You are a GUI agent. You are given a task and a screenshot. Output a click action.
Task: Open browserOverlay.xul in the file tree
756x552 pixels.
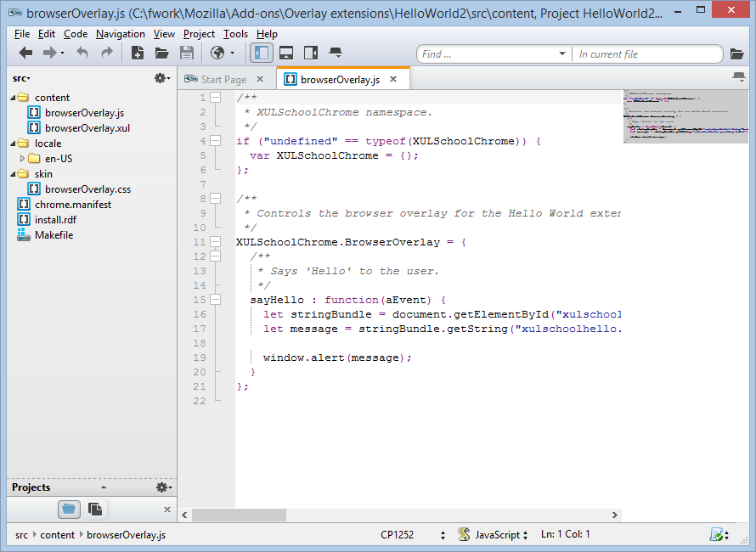pos(87,128)
